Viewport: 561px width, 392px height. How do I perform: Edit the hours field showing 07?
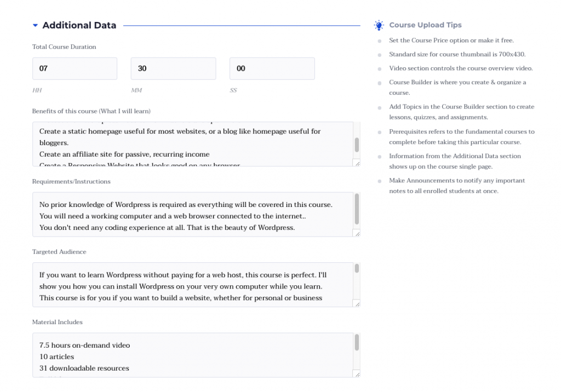75,68
